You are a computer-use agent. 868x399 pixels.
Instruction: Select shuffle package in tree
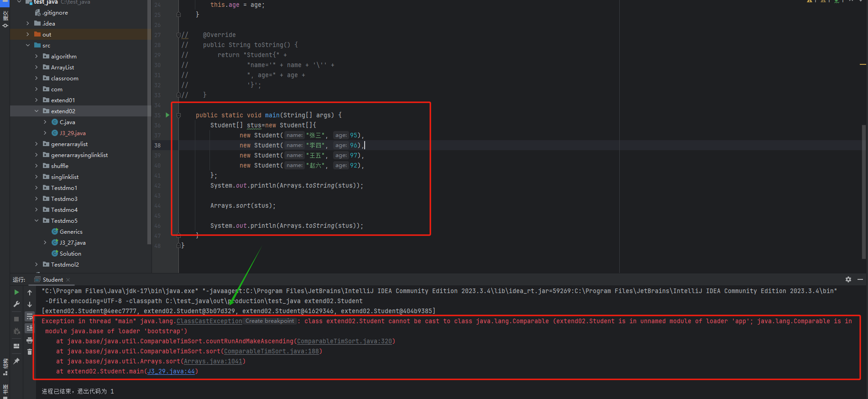pos(60,166)
